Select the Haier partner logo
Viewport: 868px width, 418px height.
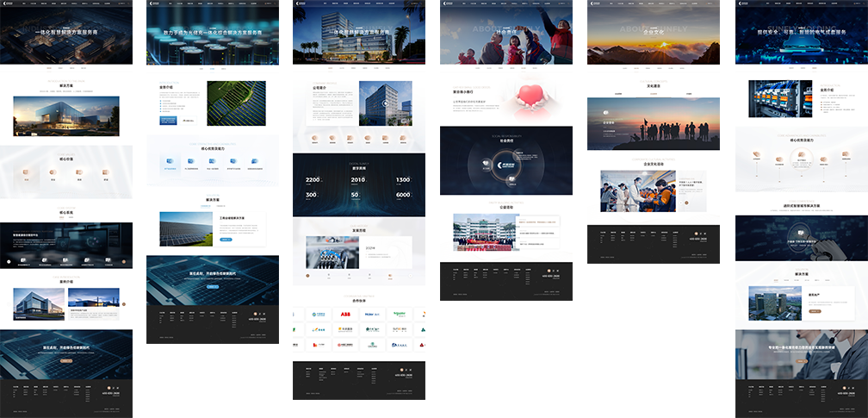click(371, 315)
